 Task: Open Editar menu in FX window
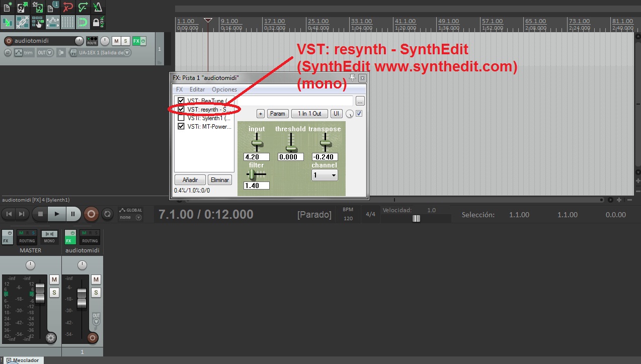(197, 89)
